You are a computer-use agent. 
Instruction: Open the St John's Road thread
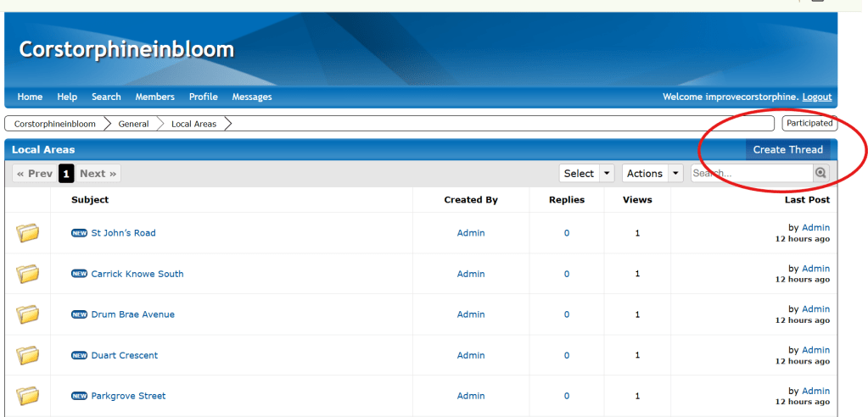pos(123,233)
